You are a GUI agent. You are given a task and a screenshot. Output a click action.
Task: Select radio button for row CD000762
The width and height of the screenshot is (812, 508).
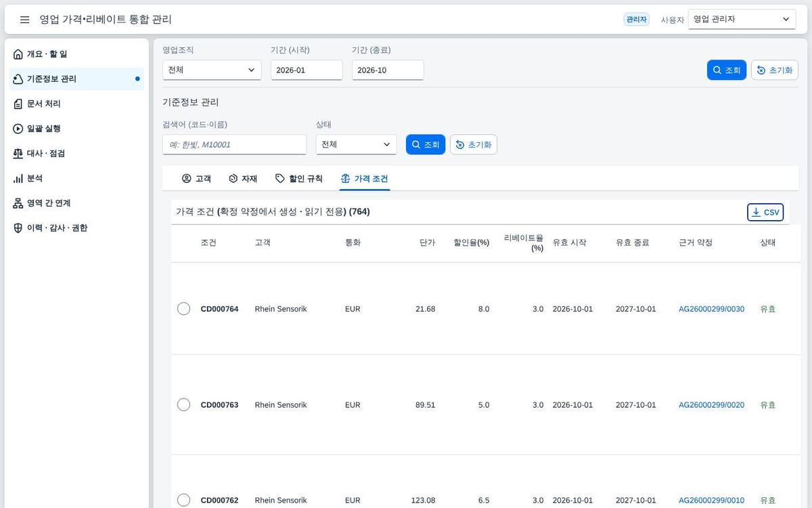pos(183,501)
